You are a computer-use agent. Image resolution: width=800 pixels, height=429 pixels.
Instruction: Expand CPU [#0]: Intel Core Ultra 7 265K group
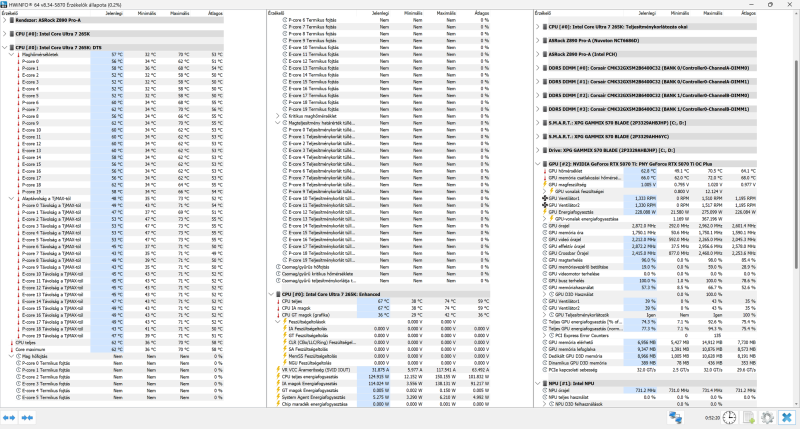tap(5, 34)
